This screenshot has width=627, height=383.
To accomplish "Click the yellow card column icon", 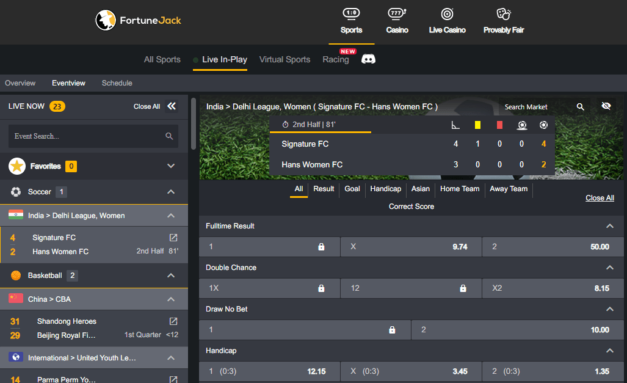I will (x=477, y=125).
